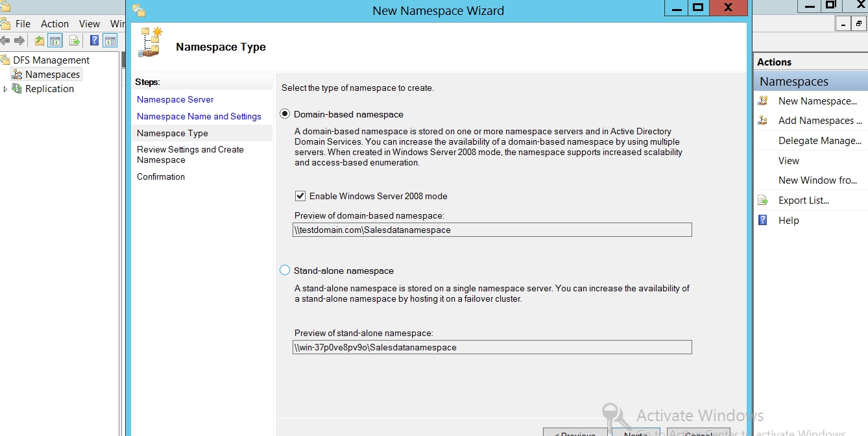Open the File menu
Viewport: 868px width, 436px height.
23,24
